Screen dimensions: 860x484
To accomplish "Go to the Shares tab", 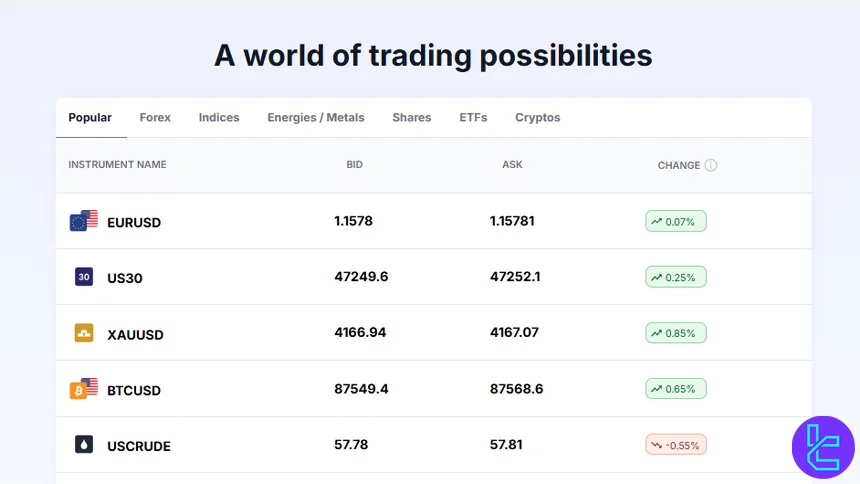I will point(412,118).
